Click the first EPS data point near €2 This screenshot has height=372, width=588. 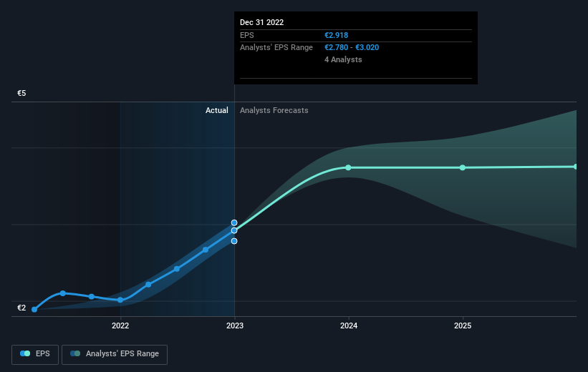(x=34, y=310)
